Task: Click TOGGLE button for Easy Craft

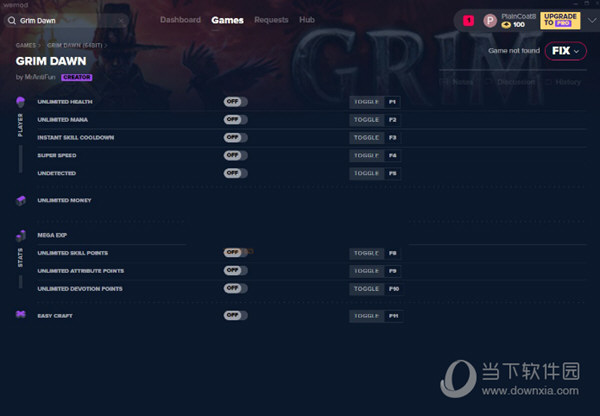Action: [x=366, y=316]
